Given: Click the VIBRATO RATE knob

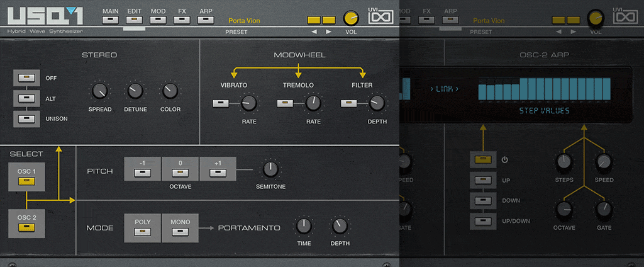Looking at the screenshot, I should (249, 103).
